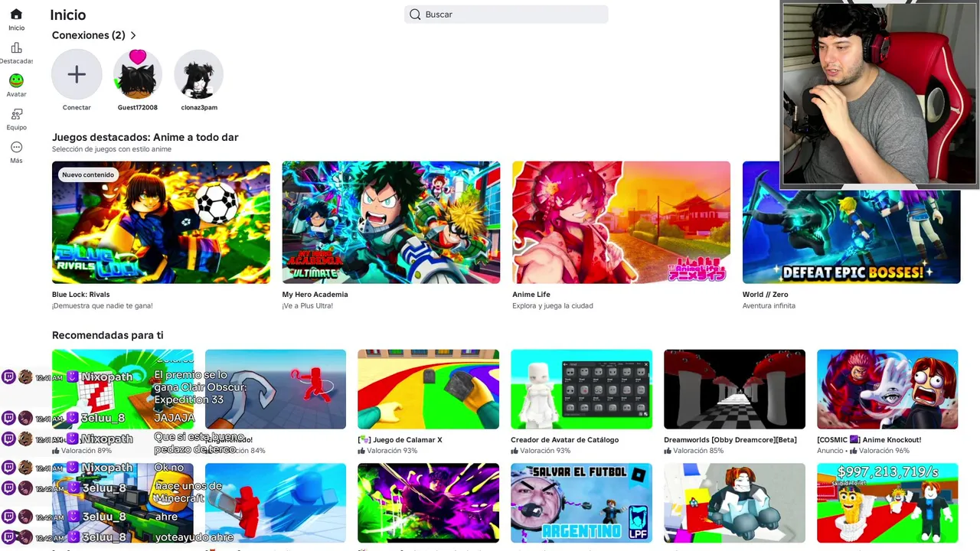The height and width of the screenshot is (551, 980).
Task: Open the $997,213,719/s game thumbnail
Action: click(887, 503)
